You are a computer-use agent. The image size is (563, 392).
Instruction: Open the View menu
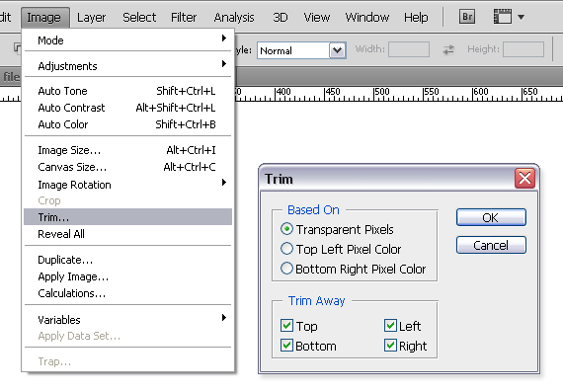(x=317, y=17)
